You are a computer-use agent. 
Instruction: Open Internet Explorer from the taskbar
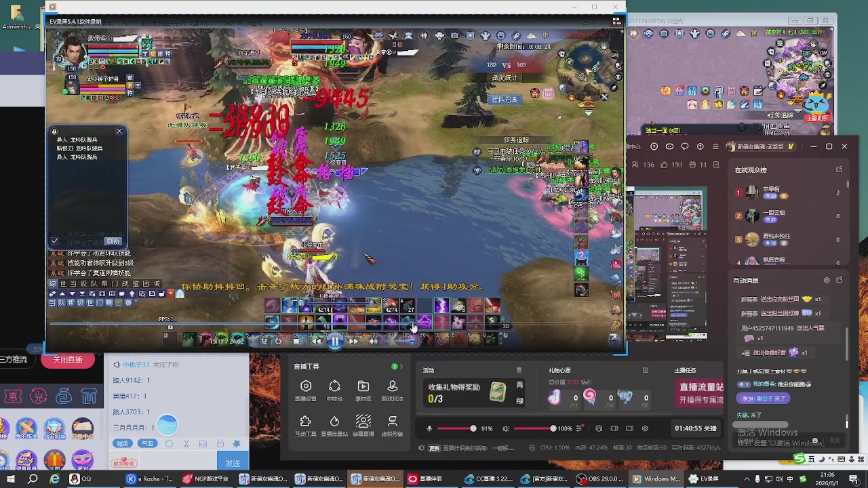coord(55,479)
